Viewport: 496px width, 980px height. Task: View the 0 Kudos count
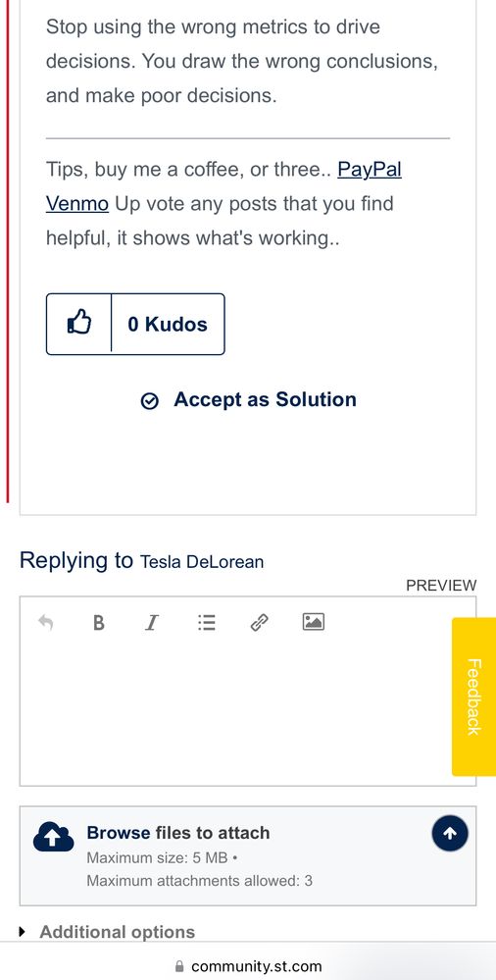point(168,324)
